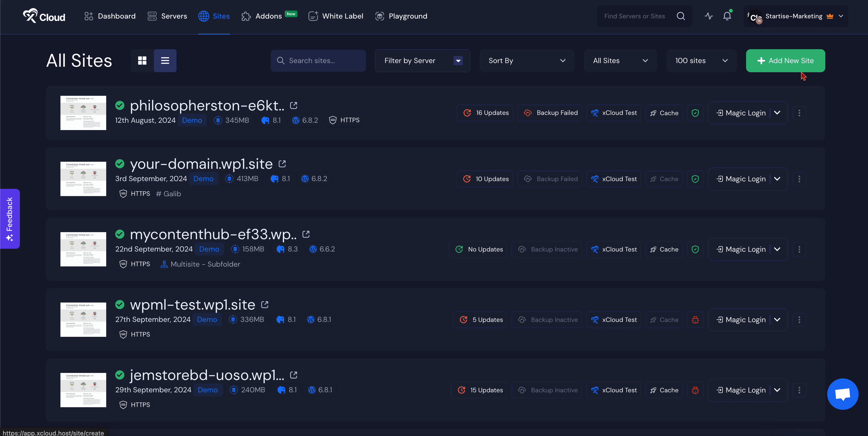868x436 pixels.
Task: Click the red malware icon on wpml-test.wp1.site
Action: [x=695, y=320]
